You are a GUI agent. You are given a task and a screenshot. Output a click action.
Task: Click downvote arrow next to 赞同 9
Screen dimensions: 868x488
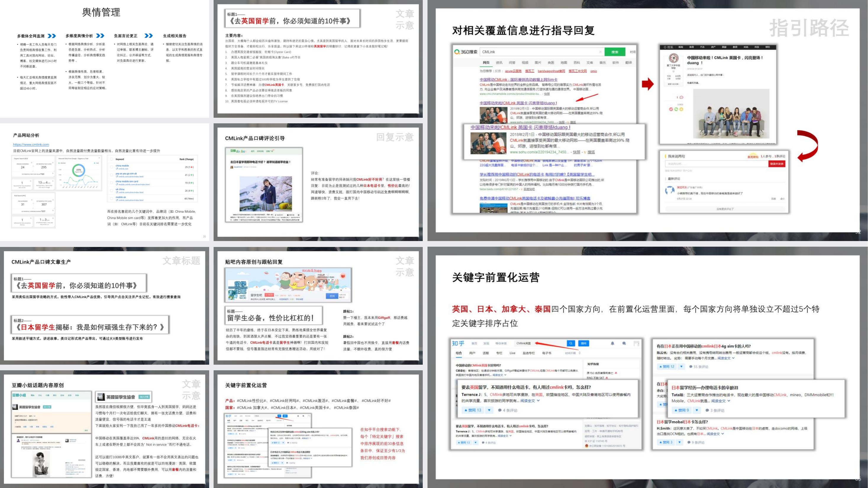pyautogui.click(x=696, y=410)
